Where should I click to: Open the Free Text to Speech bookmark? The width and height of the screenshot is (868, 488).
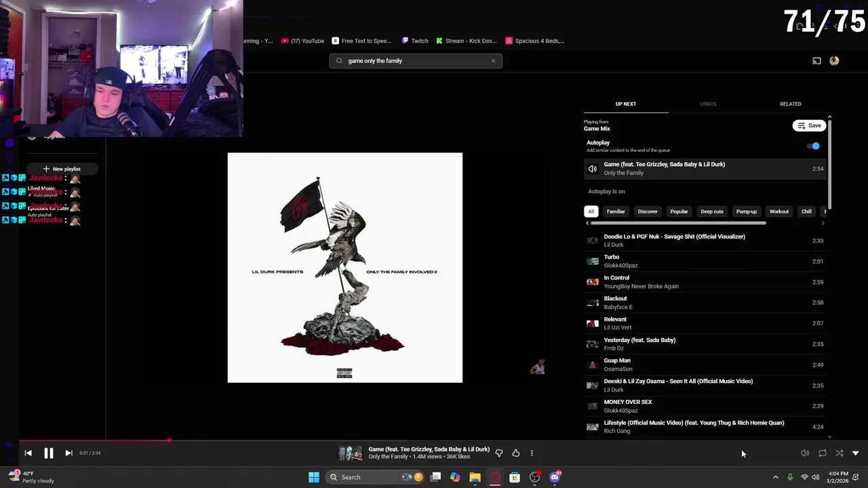coord(361,41)
